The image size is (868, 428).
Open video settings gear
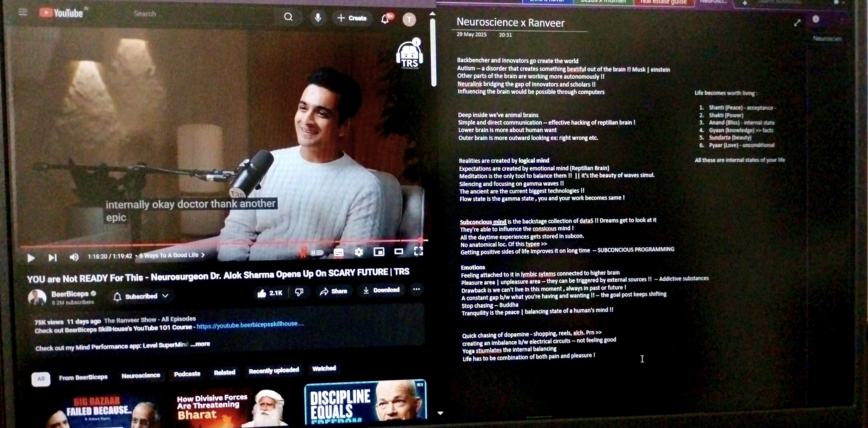click(359, 252)
